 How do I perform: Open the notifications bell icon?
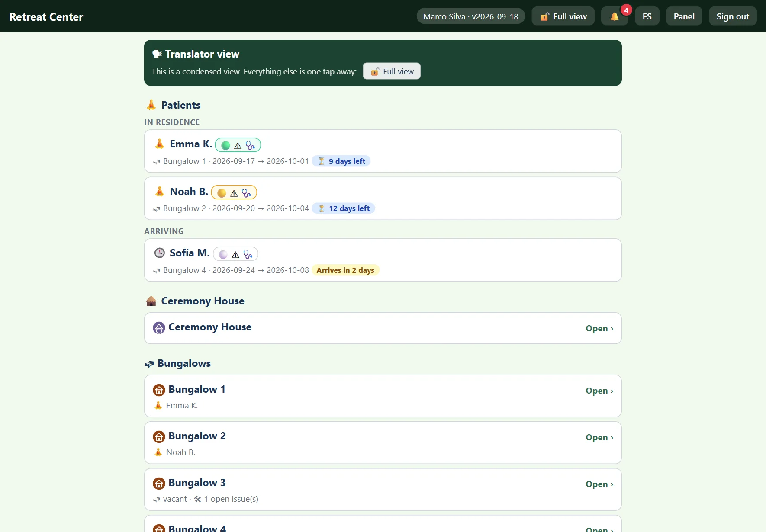point(615,16)
